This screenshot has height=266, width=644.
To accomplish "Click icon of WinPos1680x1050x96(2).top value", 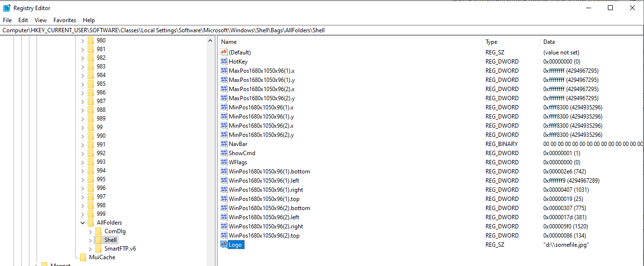I will pyautogui.click(x=224, y=235).
